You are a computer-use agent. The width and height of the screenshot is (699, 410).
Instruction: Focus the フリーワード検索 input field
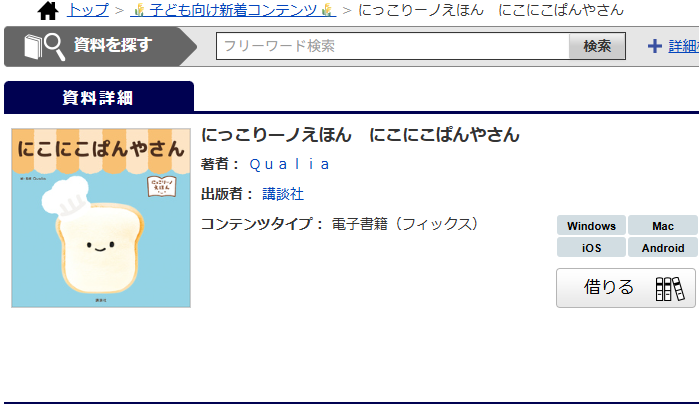pos(393,46)
